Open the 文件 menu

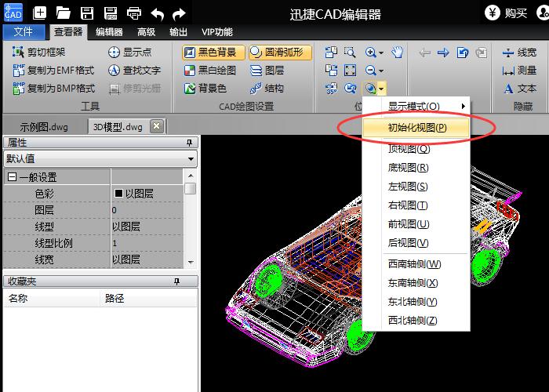(24, 32)
